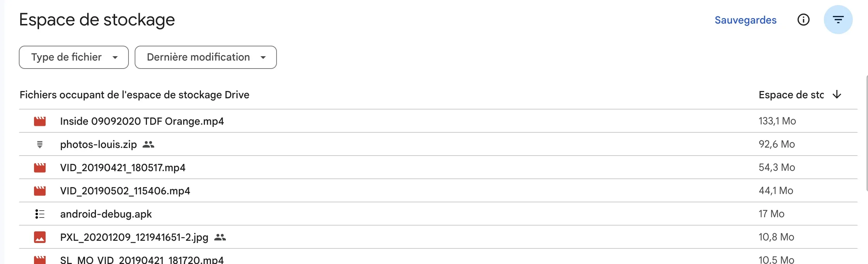Click the video icon for VID_20190502_115406.mp4
This screenshot has width=868, height=264.
[x=40, y=191]
